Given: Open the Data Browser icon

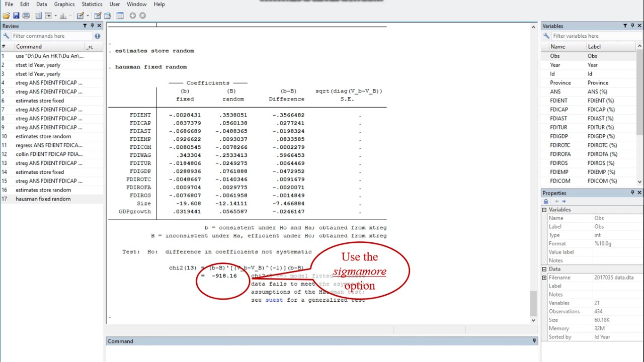Looking at the screenshot, I should pos(107,16).
